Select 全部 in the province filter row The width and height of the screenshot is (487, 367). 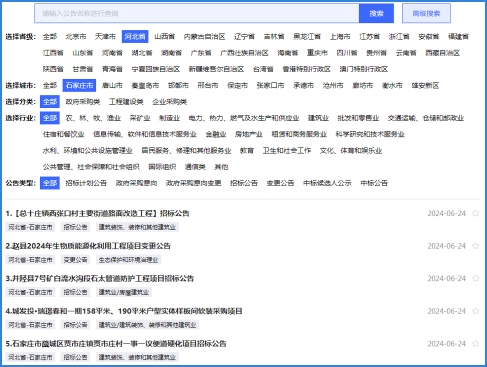(x=50, y=36)
